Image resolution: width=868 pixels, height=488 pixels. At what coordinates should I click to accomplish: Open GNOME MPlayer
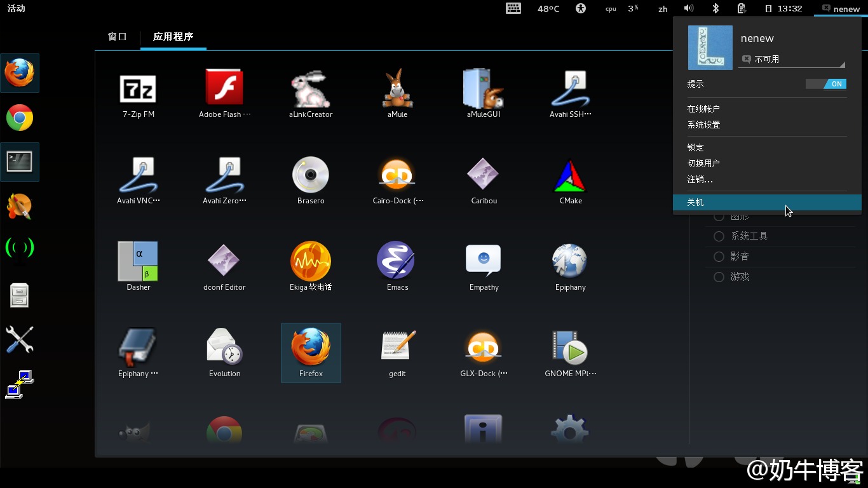(570, 347)
